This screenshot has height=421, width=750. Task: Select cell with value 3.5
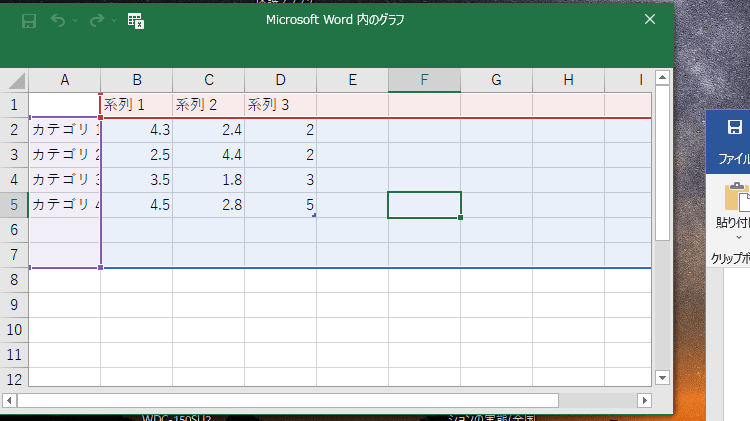(137, 180)
